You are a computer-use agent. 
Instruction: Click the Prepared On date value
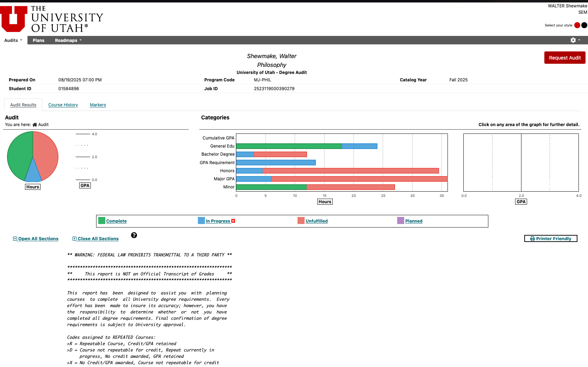80,80
